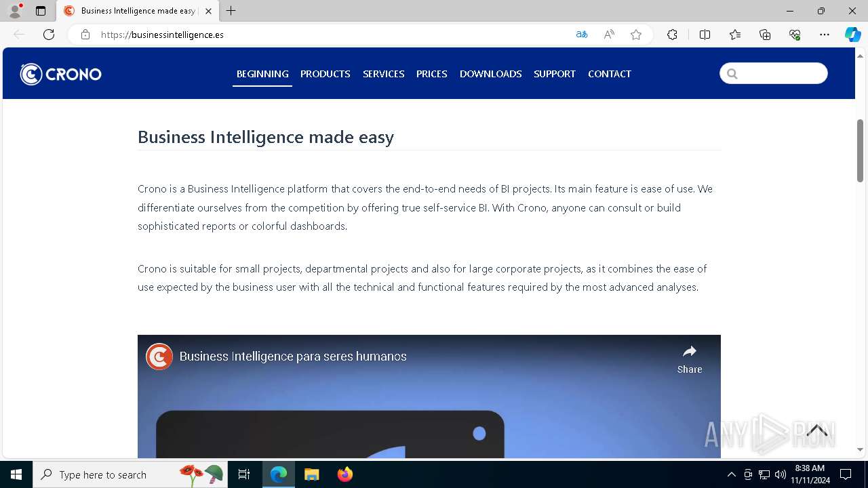This screenshot has width=868, height=488.
Task: Open the DOWNLOADS menu item
Action: tap(491, 74)
